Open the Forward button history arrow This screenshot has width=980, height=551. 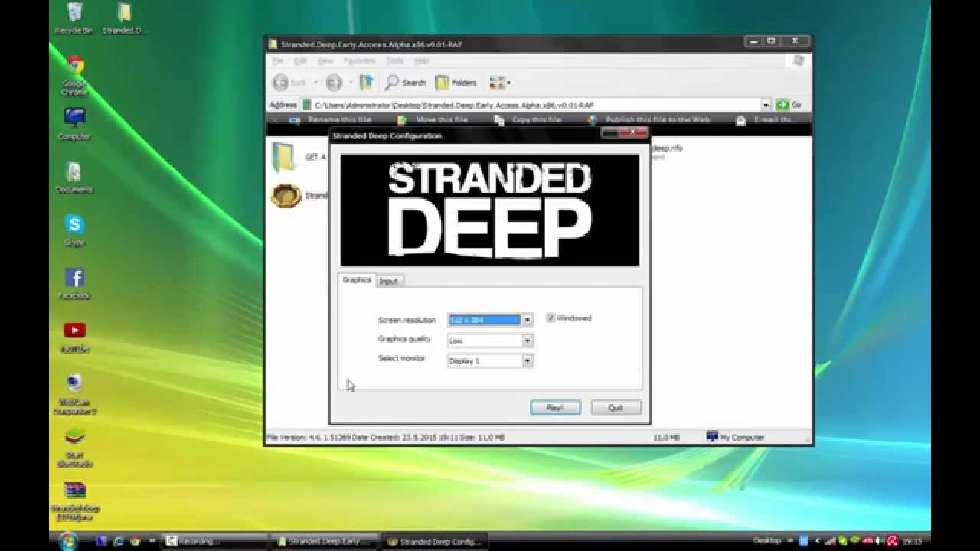pos(350,82)
